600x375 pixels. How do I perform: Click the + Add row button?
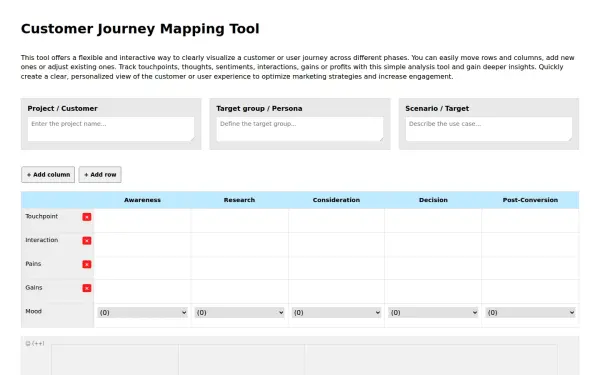(100, 174)
